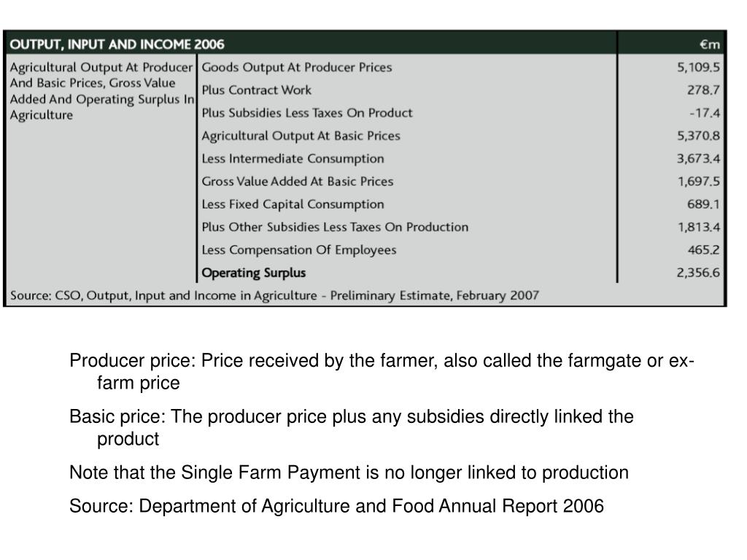Select the Department of Agriculture source line

(336, 506)
